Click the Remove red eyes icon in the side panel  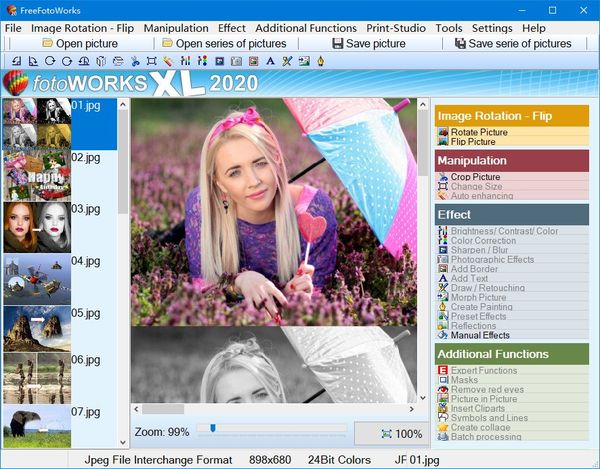pyautogui.click(x=443, y=389)
